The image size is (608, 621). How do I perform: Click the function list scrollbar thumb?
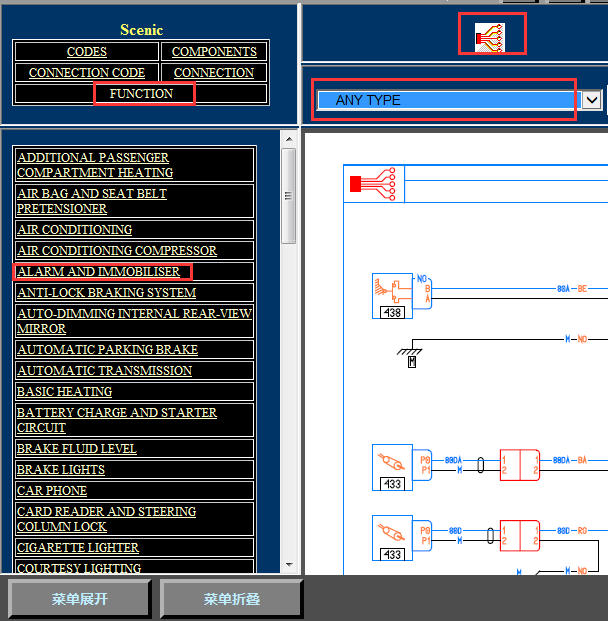[289, 196]
